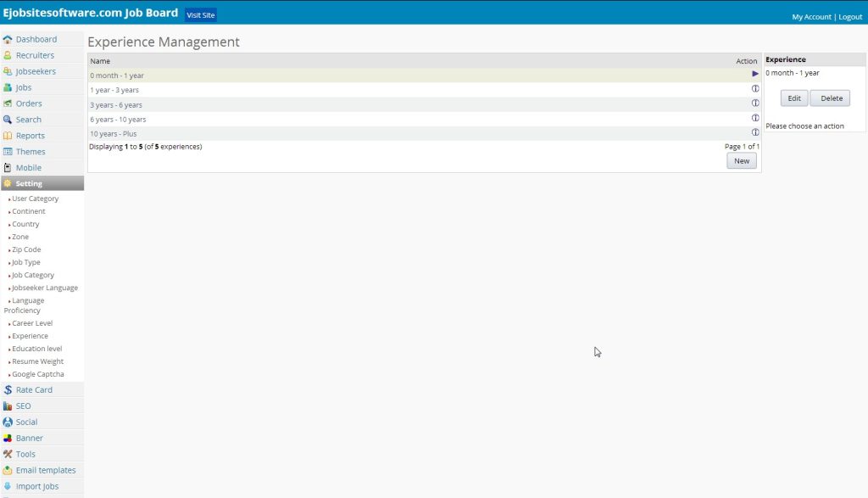868x498 pixels.
Task: Select the row 1 year - 3 years
Action: [x=424, y=90]
